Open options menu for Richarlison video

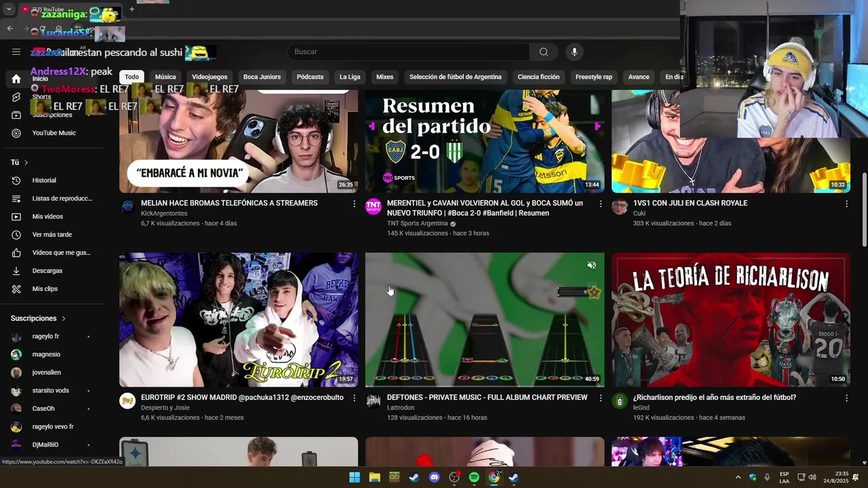click(x=846, y=398)
